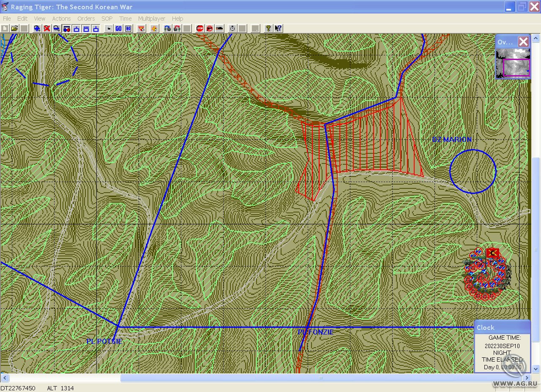Toggle the blue-red opposing arrows toolbar button
Screen dimensions: 541x392
pyautogui.click(x=66, y=28)
